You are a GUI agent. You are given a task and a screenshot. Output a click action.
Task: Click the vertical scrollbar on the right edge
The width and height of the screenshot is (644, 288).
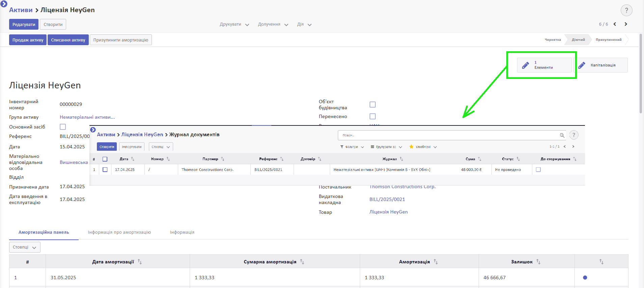(641, 74)
